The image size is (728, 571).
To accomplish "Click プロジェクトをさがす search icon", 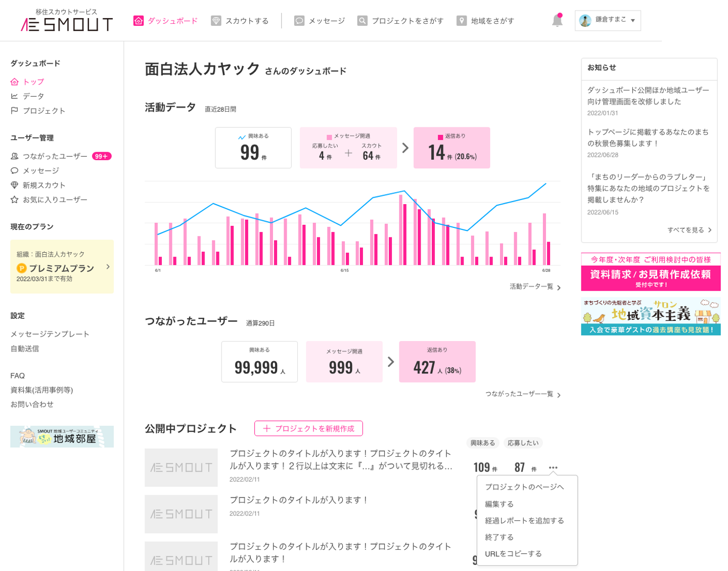I will click(362, 21).
